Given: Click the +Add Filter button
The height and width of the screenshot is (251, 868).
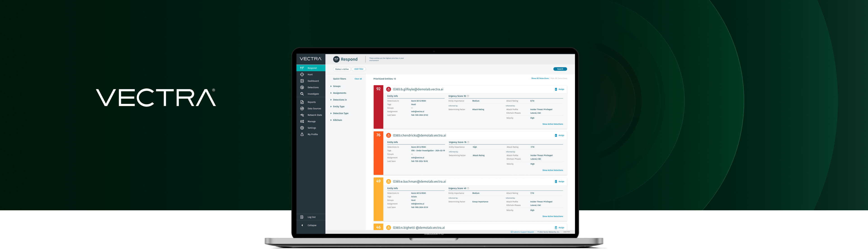Looking at the screenshot, I should tap(359, 69).
